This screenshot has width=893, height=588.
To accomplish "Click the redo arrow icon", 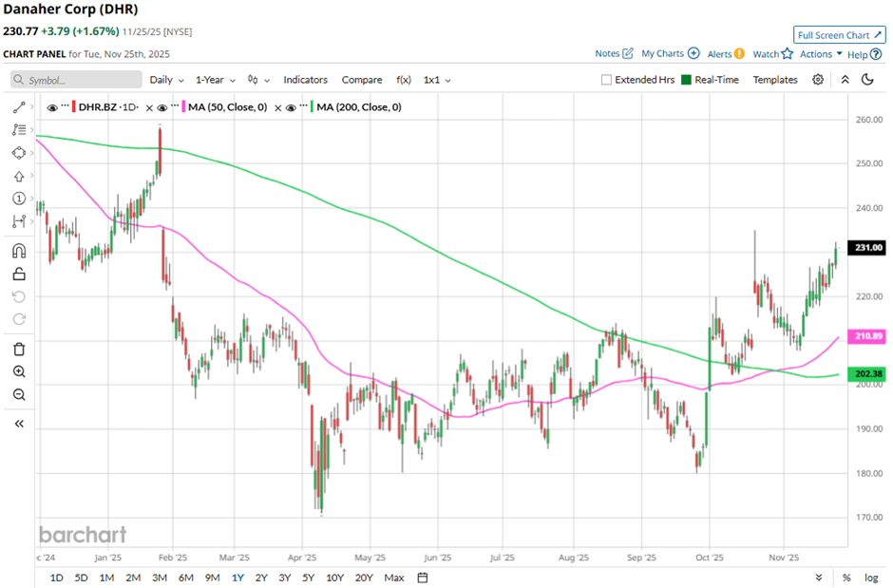I will click(19, 319).
